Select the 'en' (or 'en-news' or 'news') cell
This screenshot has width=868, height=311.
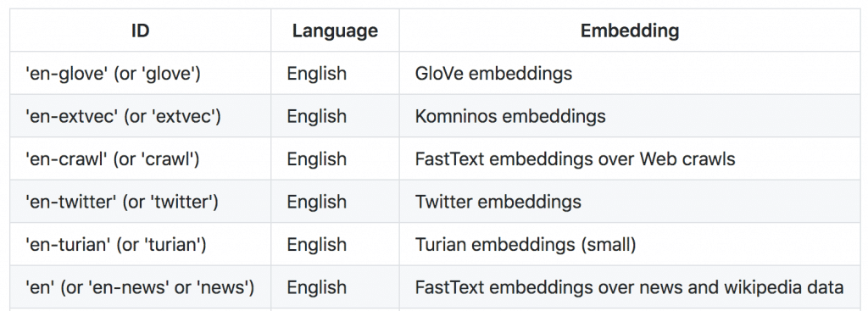point(140,287)
